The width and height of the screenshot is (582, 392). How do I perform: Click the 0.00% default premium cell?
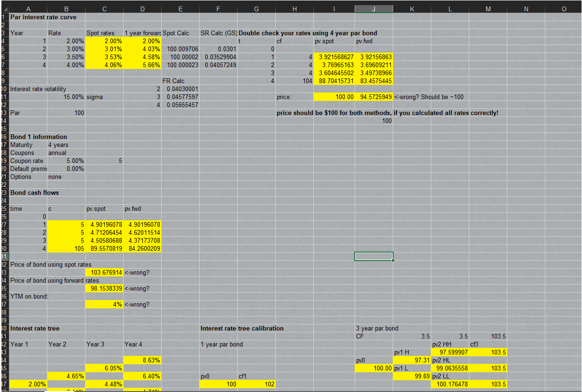pyautogui.click(x=66, y=169)
